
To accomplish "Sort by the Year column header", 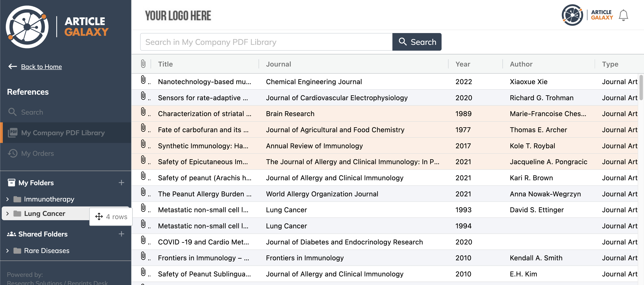I will coord(463,64).
